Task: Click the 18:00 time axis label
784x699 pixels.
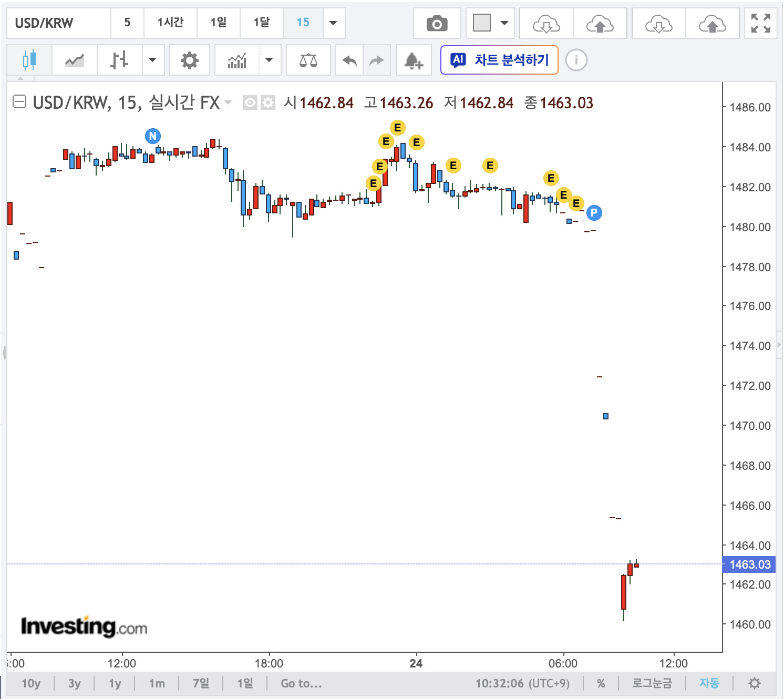Action: [x=269, y=663]
